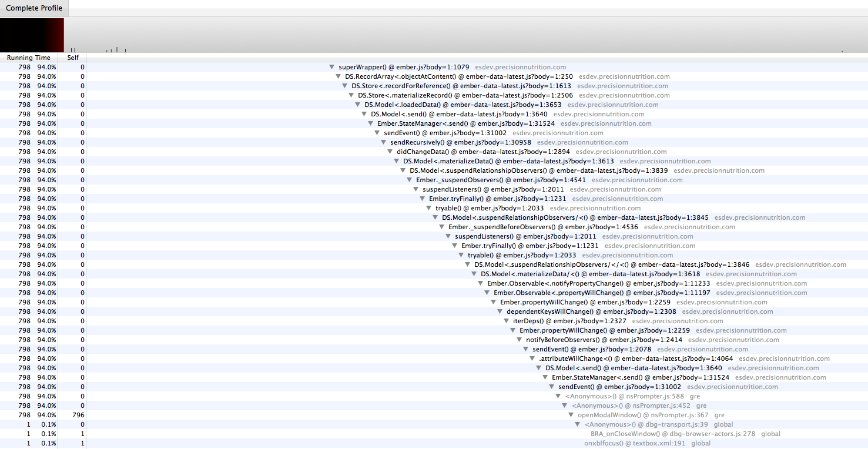The height and width of the screenshot is (449, 868).
Task: Sort by the Running Time column header
Action: [x=29, y=58]
